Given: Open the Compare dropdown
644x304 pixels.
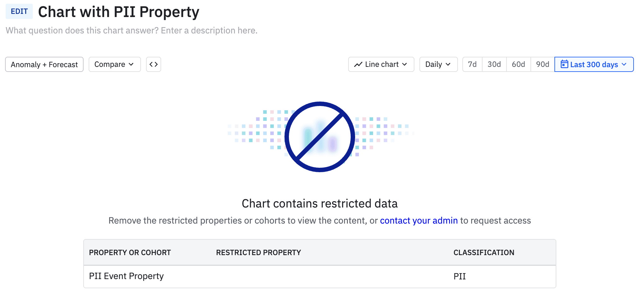Looking at the screenshot, I should [x=114, y=64].
